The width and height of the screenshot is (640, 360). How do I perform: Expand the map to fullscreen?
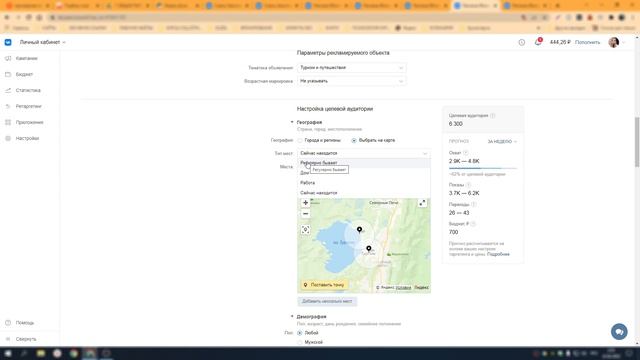click(422, 203)
